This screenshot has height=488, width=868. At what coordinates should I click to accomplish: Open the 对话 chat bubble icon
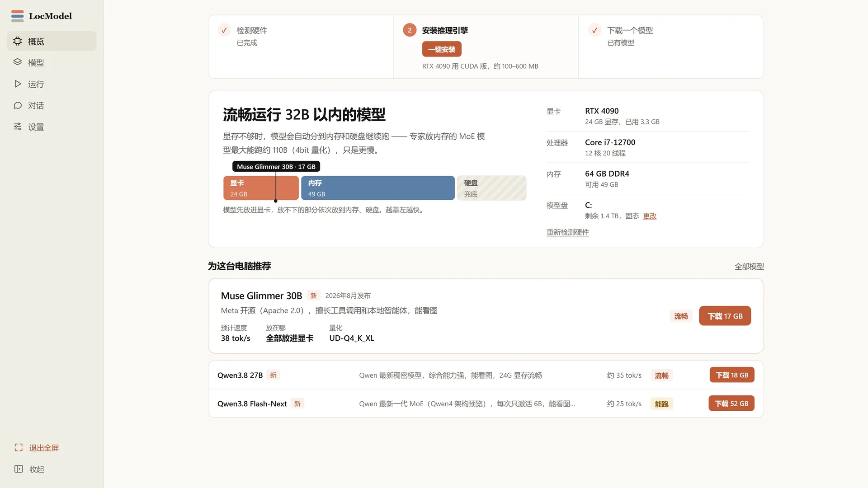18,105
